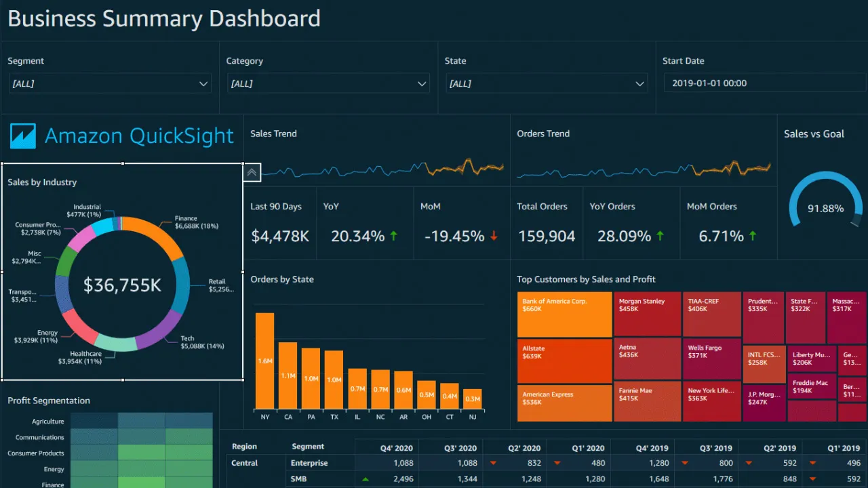The width and height of the screenshot is (868, 488).
Task: Select the TIAA-CREF treemap tile
Action: click(x=712, y=314)
